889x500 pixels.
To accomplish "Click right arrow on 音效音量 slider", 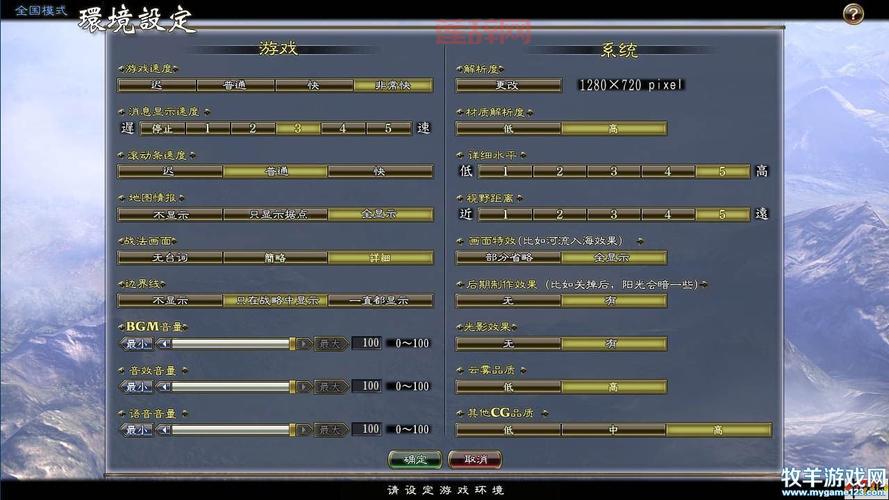I will [304, 387].
